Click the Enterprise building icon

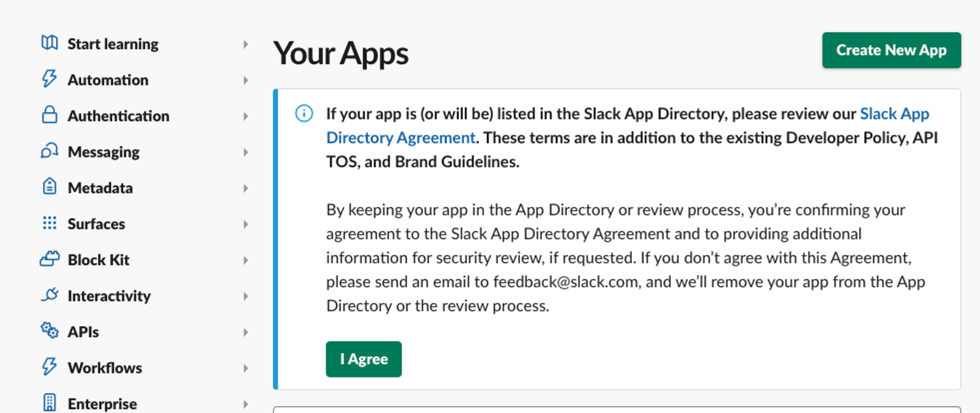point(49,403)
